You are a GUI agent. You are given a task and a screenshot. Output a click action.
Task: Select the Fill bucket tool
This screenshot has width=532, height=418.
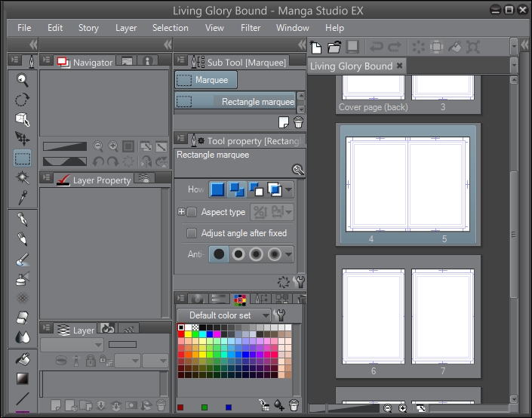23,359
